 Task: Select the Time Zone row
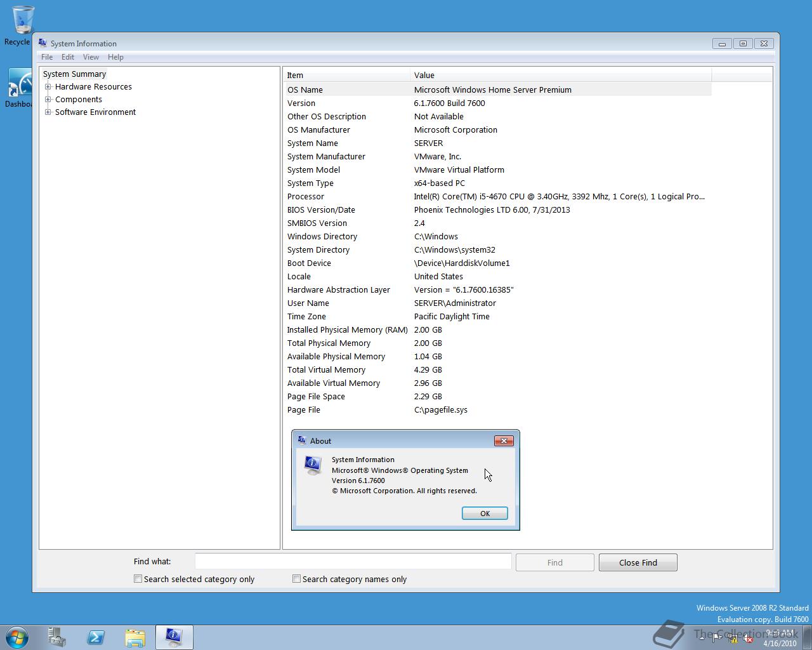coord(497,316)
